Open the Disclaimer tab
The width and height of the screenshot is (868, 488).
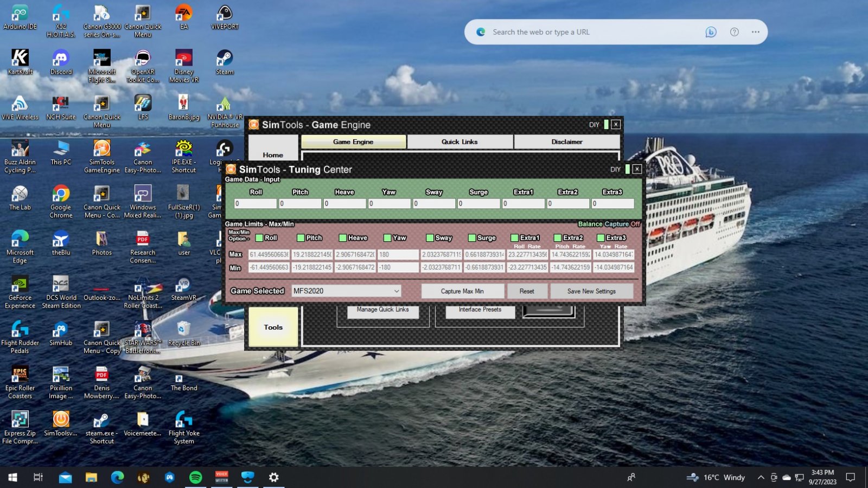[x=567, y=142]
